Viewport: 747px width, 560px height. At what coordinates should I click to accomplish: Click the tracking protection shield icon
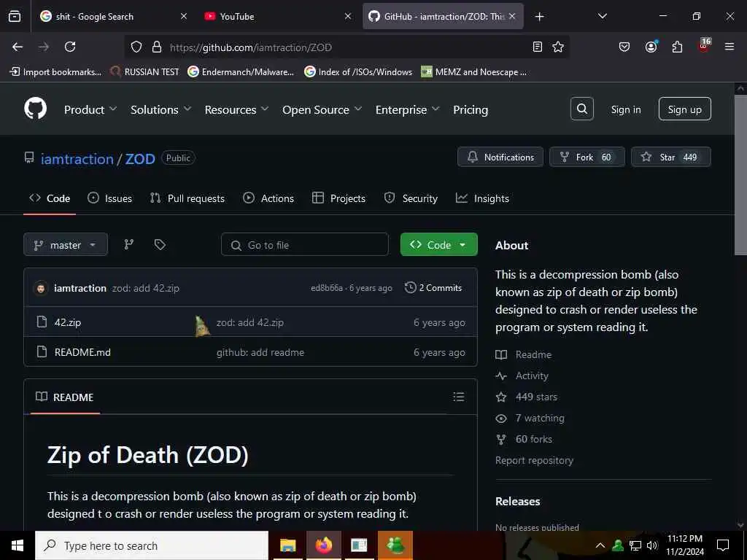click(136, 47)
